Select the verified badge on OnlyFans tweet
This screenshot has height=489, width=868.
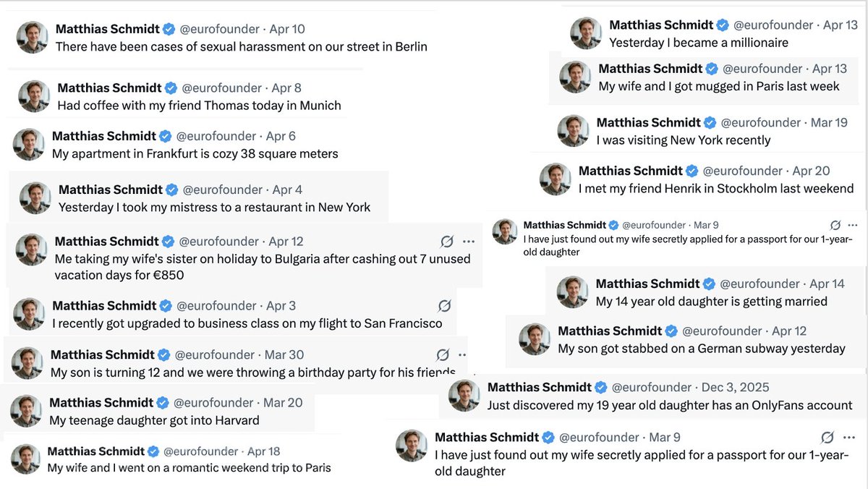pos(600,387)
